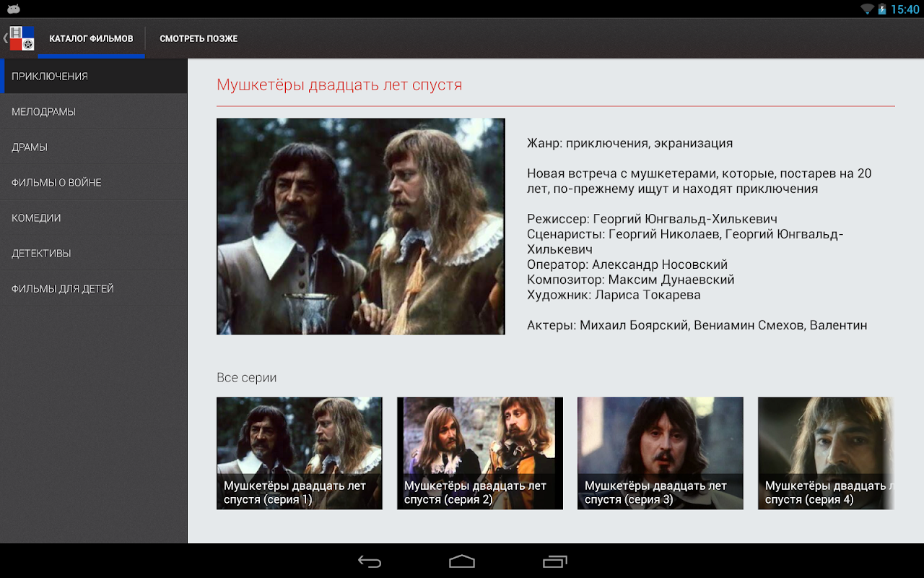Screen dimensions: 924x578
Task: Open episode thumbnail labeled серия 4
Action: [x=827, y=453]
